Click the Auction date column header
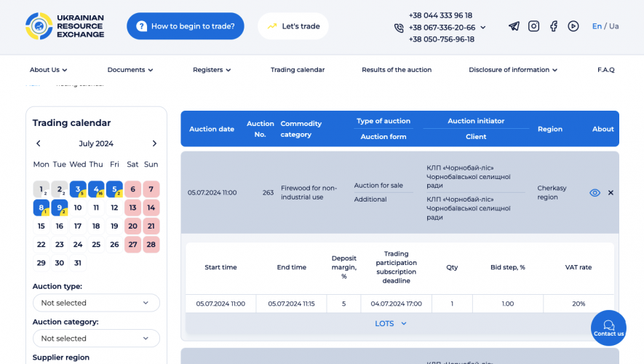644x364 pixels. [x=212, y=129]
